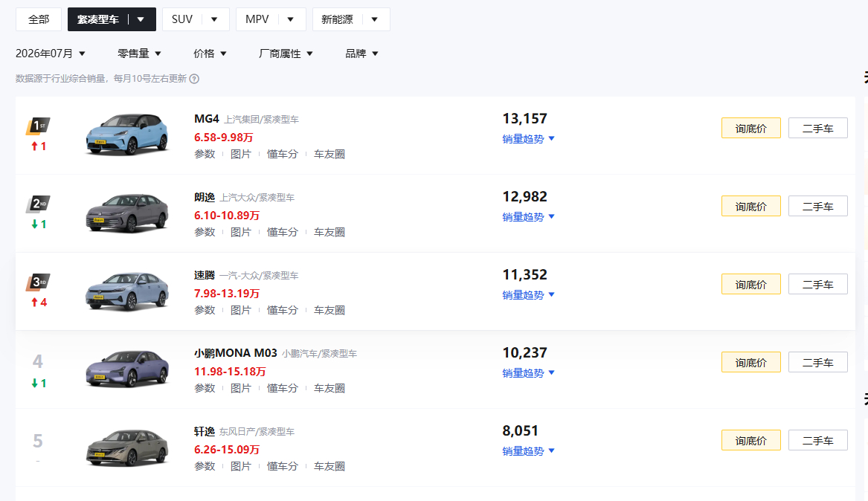Click the 2nd place rank badge
Screen dimensions: 868x501
pyautogui.click(x=38, y=204)
